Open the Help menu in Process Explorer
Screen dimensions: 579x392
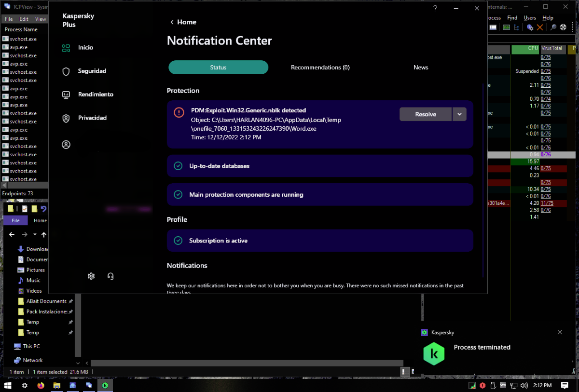548,18
